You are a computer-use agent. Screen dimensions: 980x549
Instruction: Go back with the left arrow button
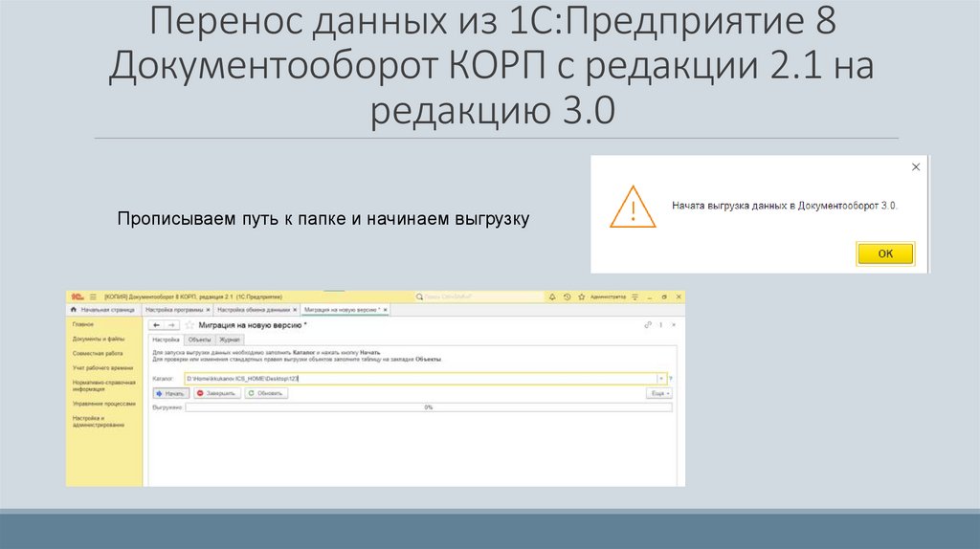156,325
